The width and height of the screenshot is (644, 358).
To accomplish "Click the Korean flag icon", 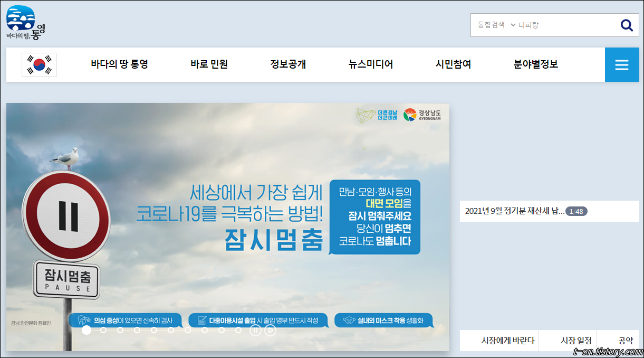I will tap(39, 64).
